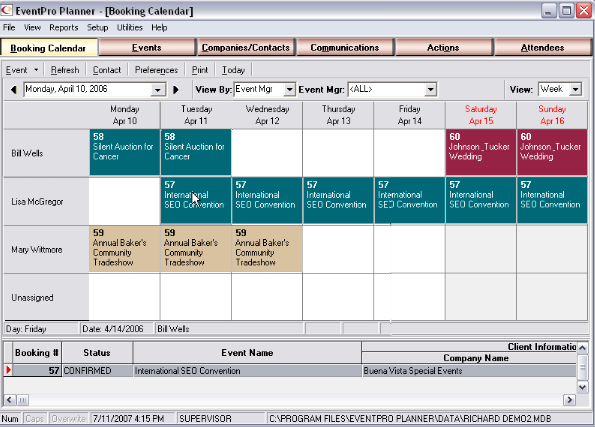Click the CONFIRMED status cell

click(97, 370)
